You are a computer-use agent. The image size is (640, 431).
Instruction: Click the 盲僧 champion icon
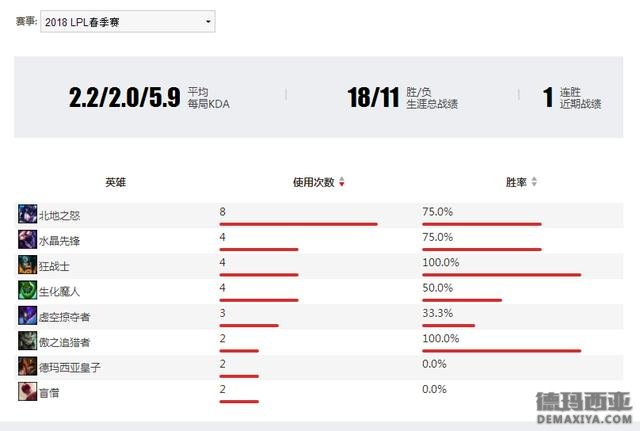pos(27,391)
